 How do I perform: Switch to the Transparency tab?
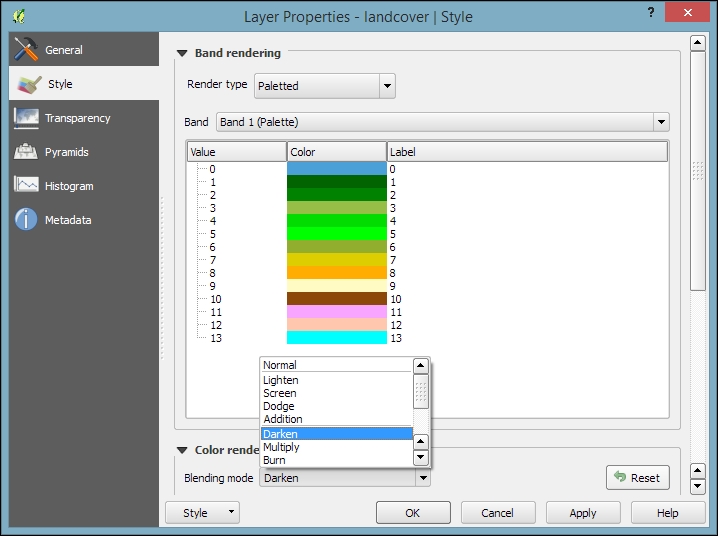(84, 118)
